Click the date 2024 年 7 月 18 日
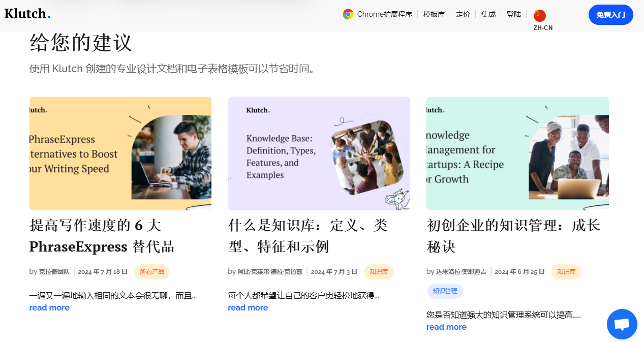Image resolution: width=644 pixels, height=342 pixels. coord(103,272)
